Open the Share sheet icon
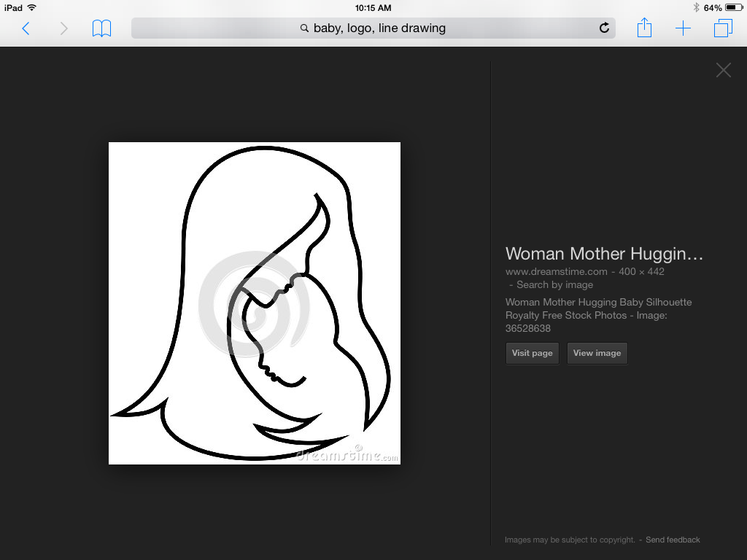747x560 pixels. tap(644, 28)
